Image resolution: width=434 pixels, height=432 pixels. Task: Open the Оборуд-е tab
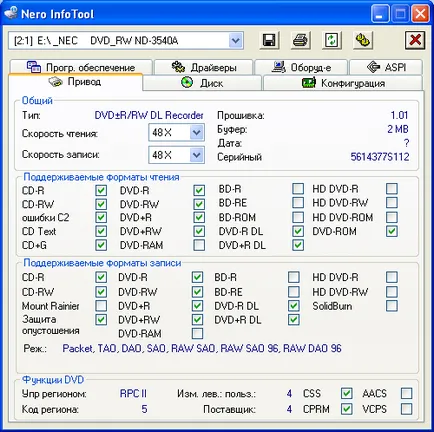click(x=301, y=67)
